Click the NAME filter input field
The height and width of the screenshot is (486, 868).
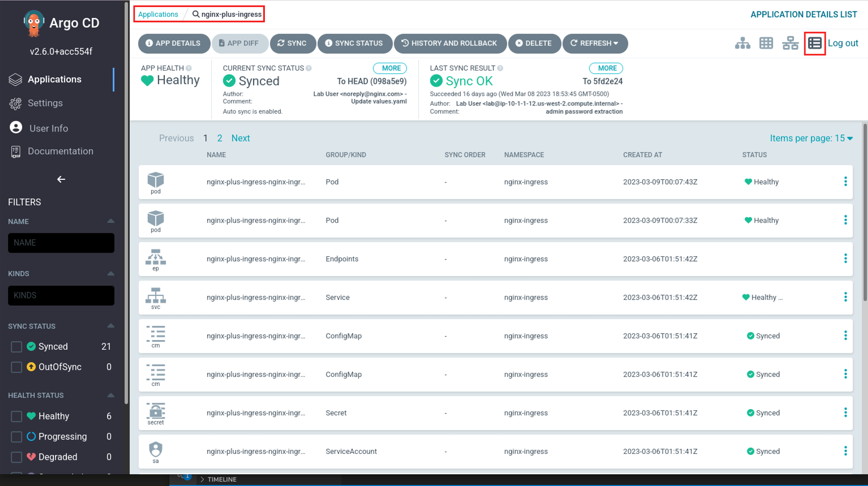[61, 243]
